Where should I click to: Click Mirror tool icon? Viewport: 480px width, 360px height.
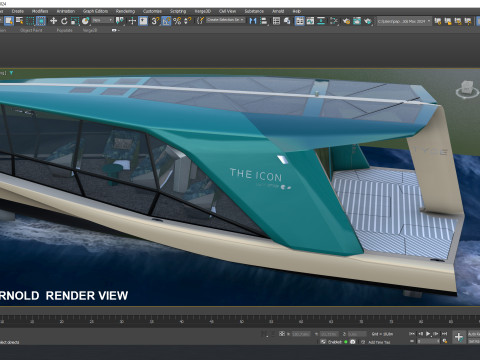coord(253,21)
